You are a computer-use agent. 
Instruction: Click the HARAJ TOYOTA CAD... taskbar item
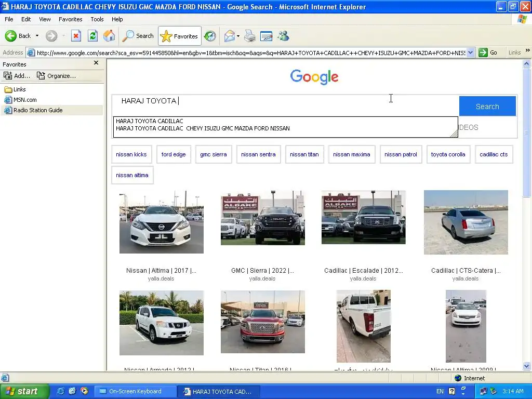click(219, 391)
